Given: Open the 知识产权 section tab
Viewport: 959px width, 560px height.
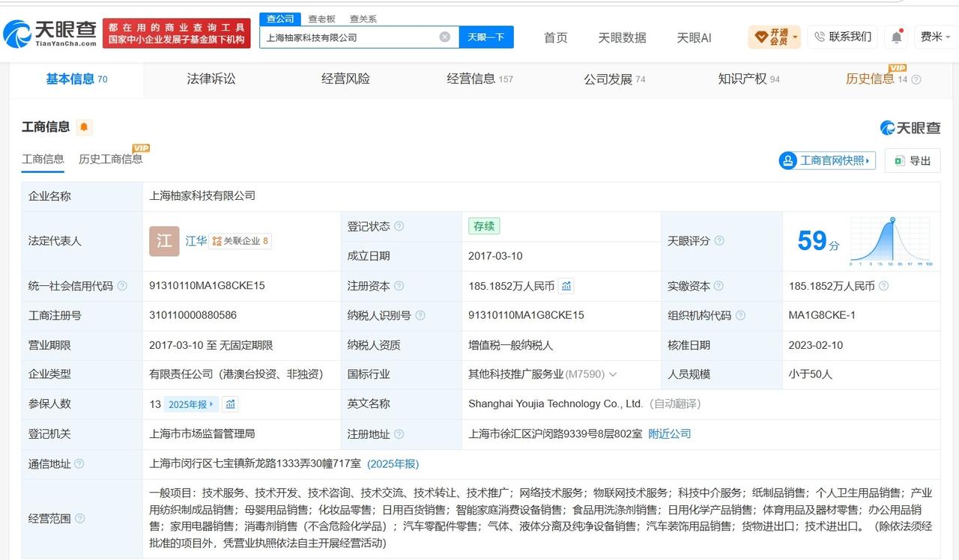Looking at the screenshot, I should [748, 79].
